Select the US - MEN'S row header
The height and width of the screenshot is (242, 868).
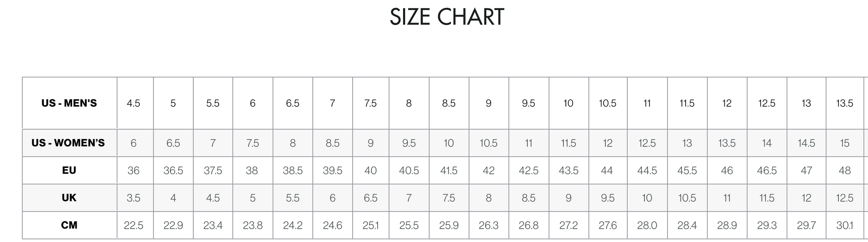(69, 103)
